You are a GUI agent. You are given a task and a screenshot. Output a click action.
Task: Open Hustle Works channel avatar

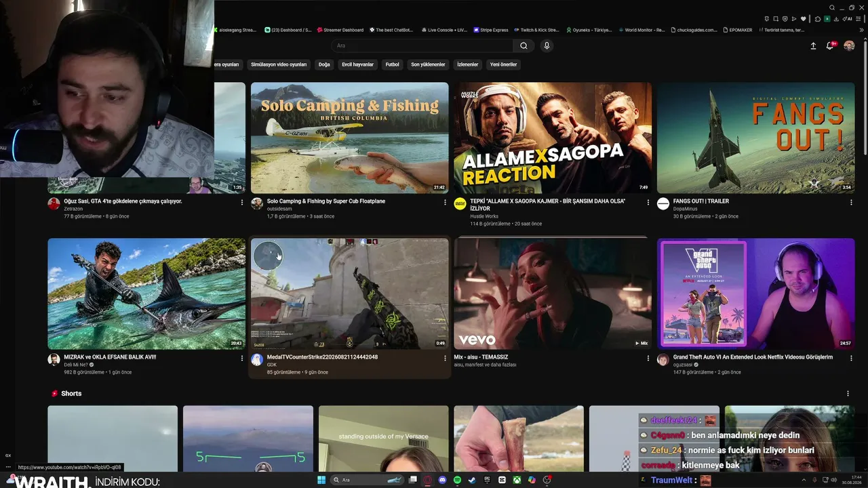pos(460,203)
